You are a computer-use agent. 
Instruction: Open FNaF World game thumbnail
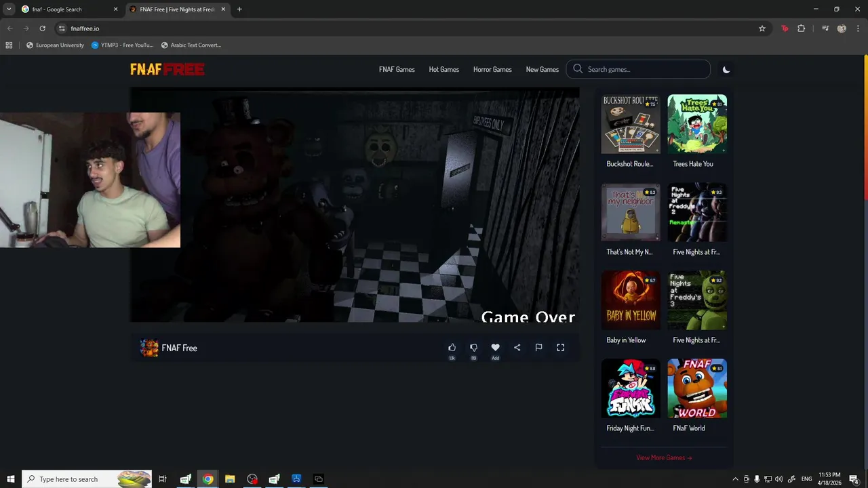pos(697,388)
